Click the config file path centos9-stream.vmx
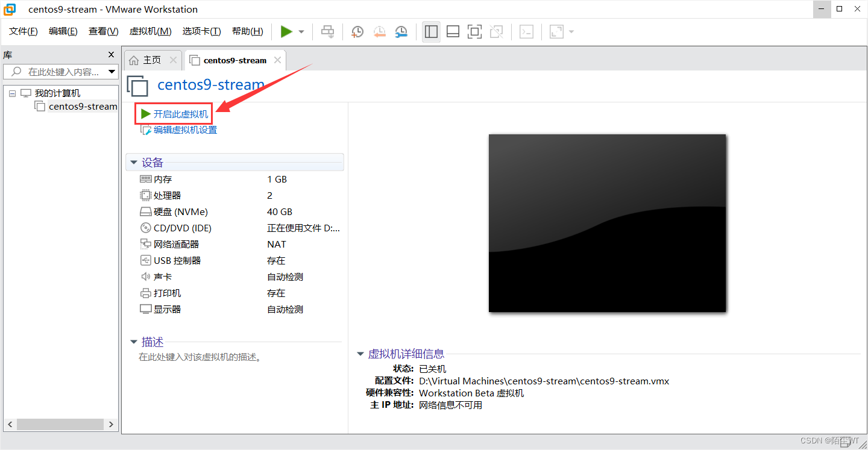868x450 pixels. click(544, 381)
